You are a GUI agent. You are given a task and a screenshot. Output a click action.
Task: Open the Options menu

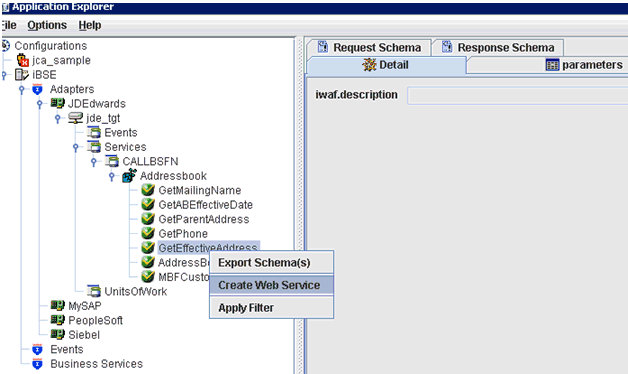[x=47, y=25]
